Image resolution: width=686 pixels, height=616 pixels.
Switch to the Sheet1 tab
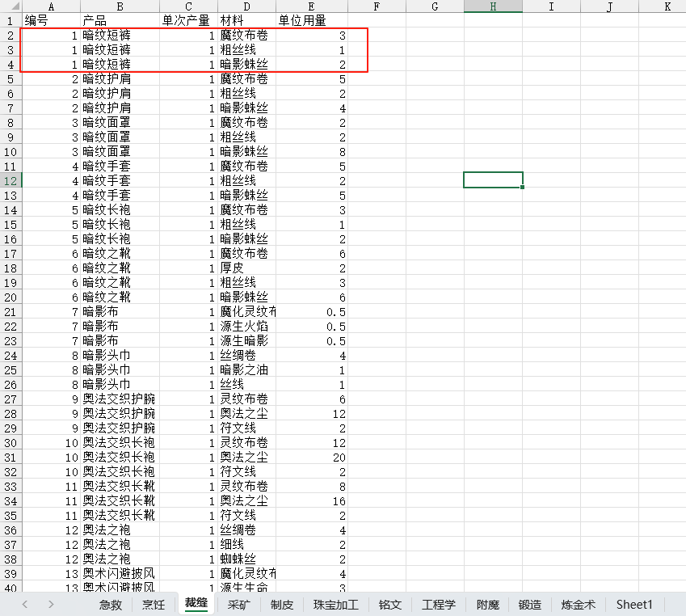click(x=634, y=605)
